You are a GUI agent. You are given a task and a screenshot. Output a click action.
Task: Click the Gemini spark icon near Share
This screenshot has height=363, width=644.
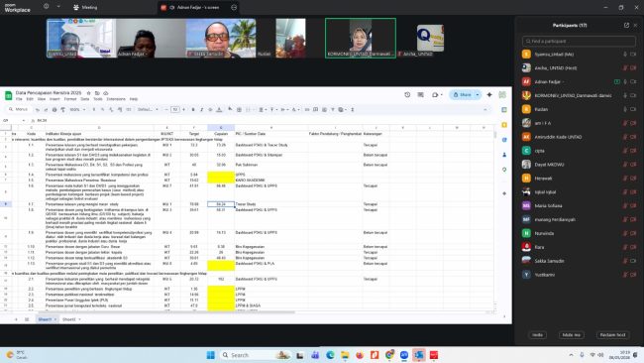489,94
